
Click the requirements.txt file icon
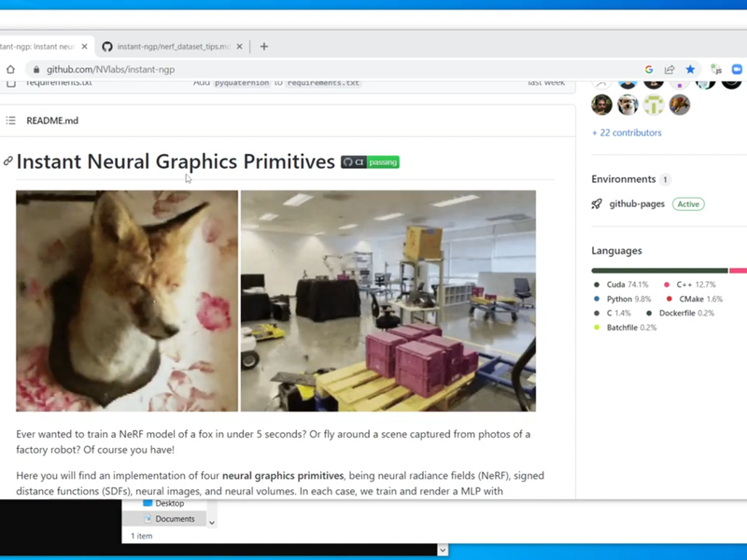click(x=11, y=83)
